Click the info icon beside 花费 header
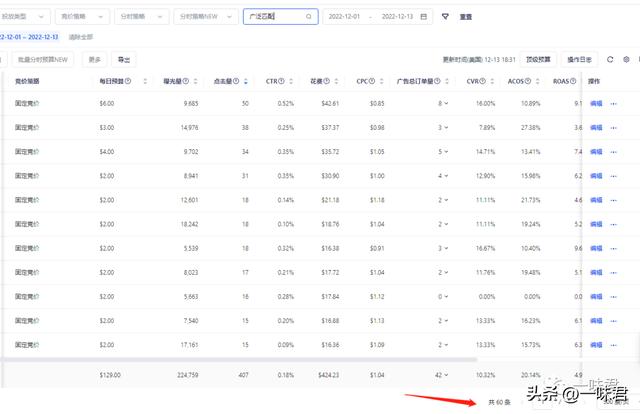This screenshot has height=414, width=640. pyautogui.click(x=327, y=81)
